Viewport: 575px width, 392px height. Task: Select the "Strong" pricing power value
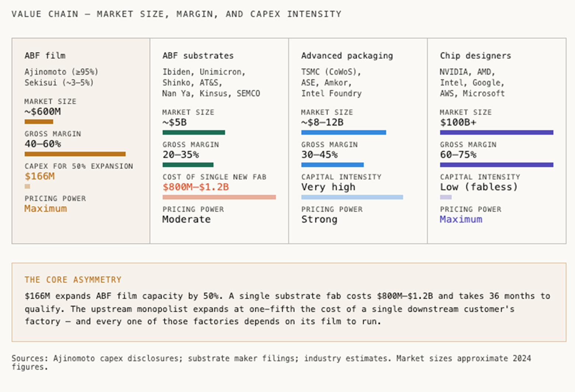tap(319, 219)
